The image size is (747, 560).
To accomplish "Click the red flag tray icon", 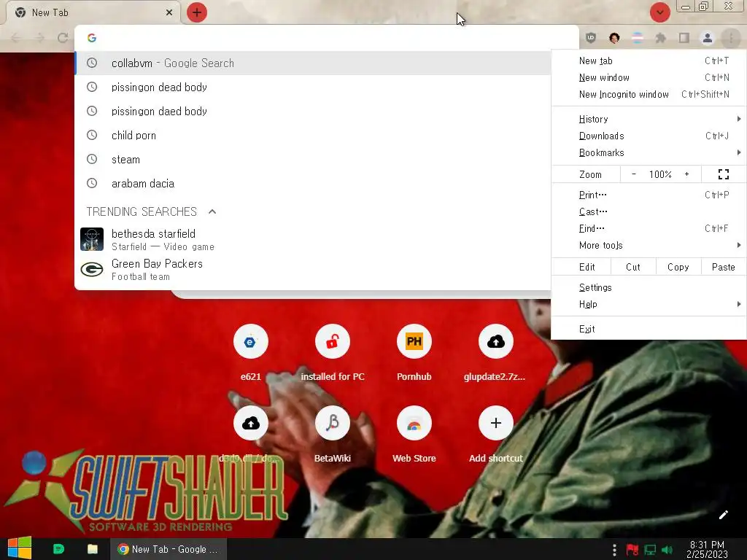I will point(632,550).
